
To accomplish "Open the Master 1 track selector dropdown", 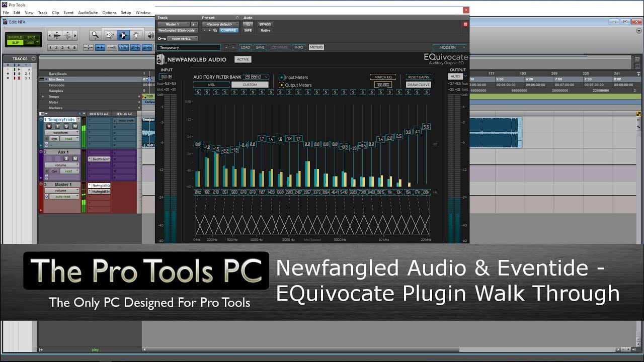I will 173,24.
